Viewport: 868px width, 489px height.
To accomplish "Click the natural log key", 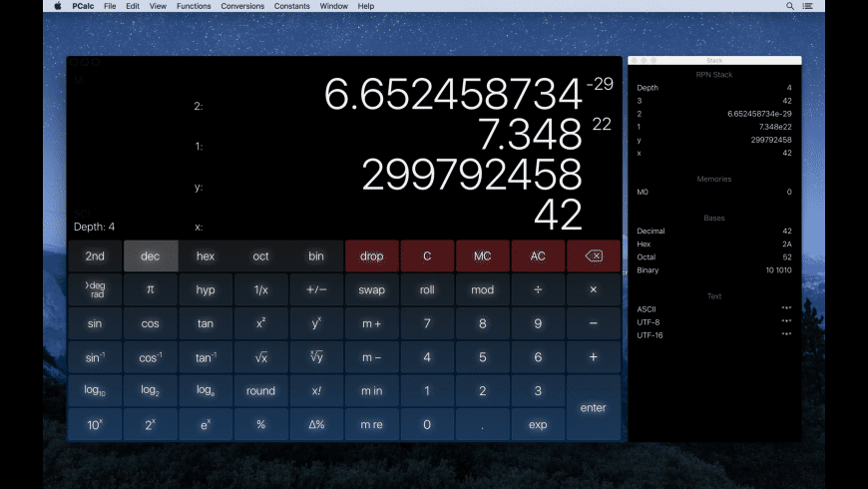I will (x=206, y=391).
